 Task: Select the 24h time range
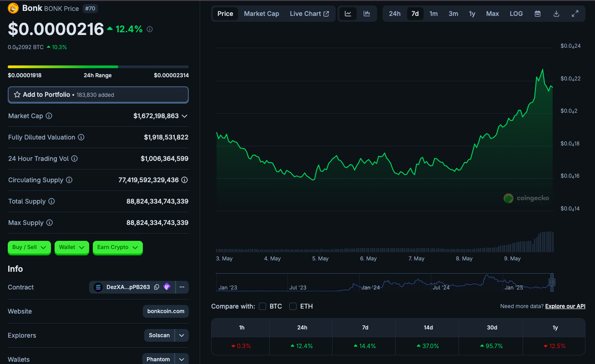tap(394, 14)
